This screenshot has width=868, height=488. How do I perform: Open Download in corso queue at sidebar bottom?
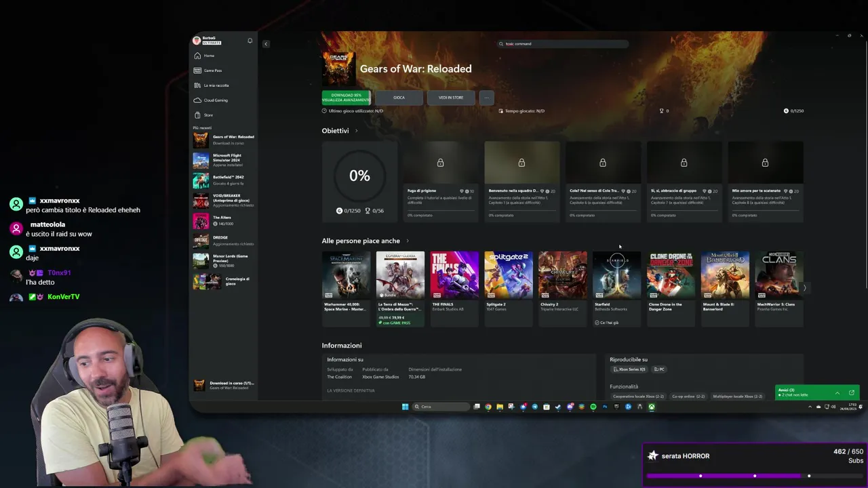tap(224, 385)
